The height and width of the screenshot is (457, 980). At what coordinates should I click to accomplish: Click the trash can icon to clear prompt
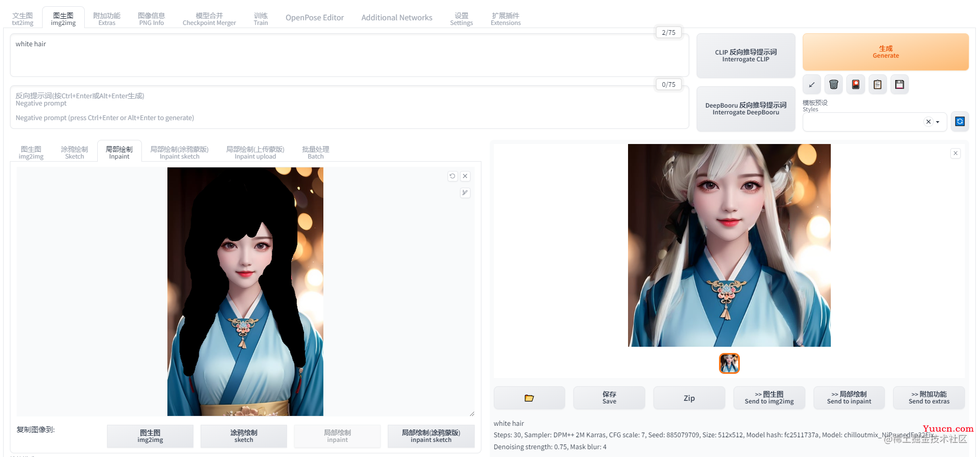[x=833, y=85]
